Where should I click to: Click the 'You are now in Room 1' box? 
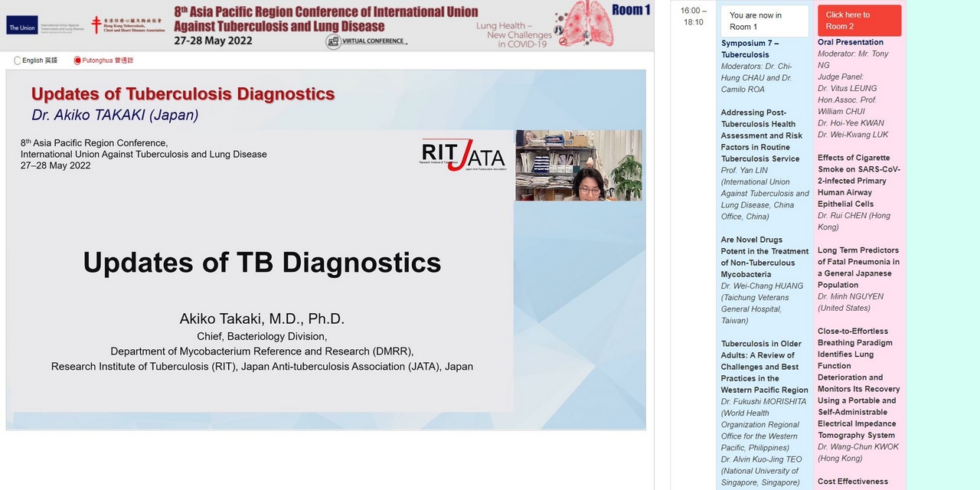(x=764, y=21)
